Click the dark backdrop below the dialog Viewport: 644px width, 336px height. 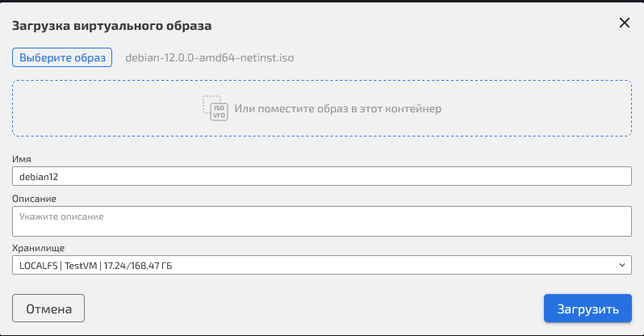coord(323,334)
